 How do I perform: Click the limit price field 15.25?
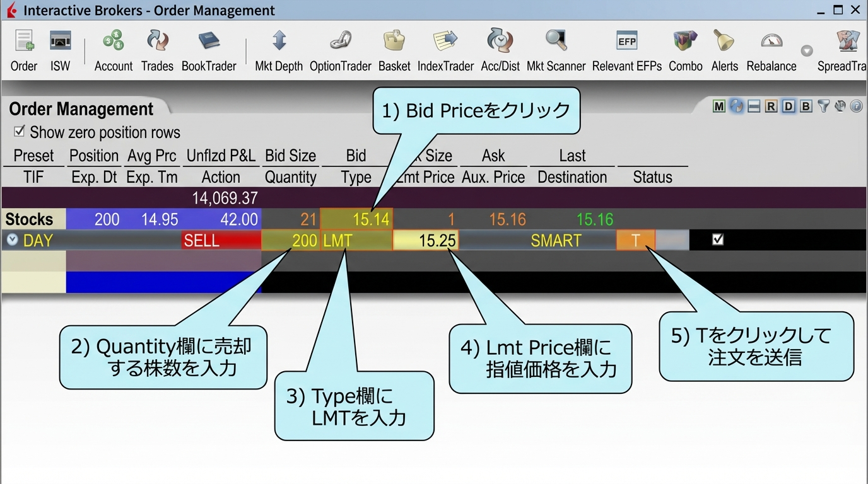tap(426, 240)
